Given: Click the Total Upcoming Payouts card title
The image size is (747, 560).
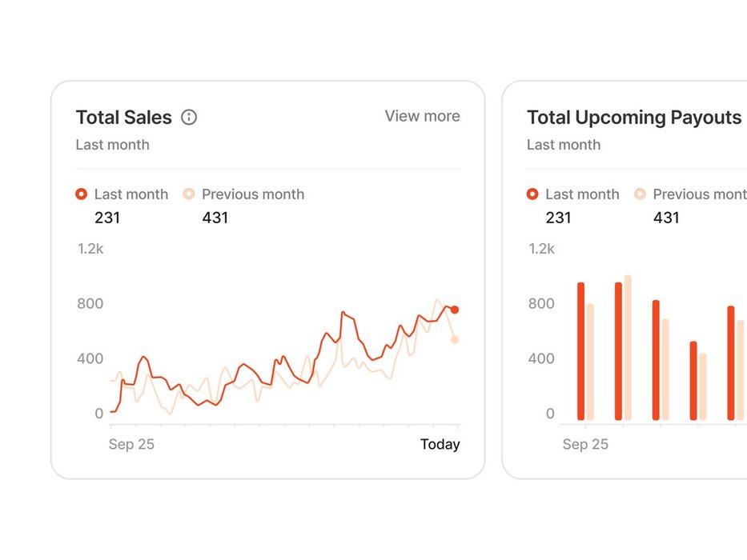Looking at the screenshot, I should 634,118.
